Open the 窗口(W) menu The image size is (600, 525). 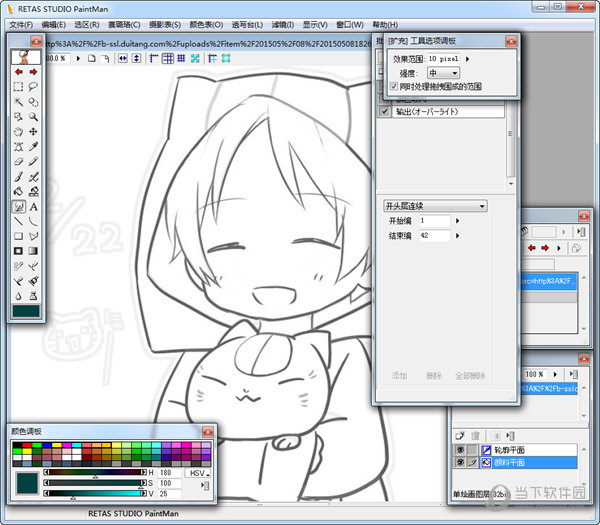click(x=349, y=25)
